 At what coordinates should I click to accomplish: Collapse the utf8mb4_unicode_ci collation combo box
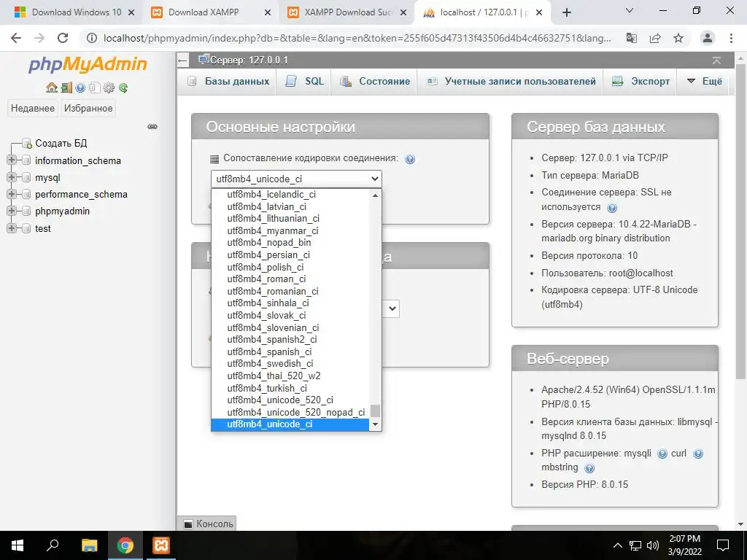pyautogui.click(x=296, y=179)
